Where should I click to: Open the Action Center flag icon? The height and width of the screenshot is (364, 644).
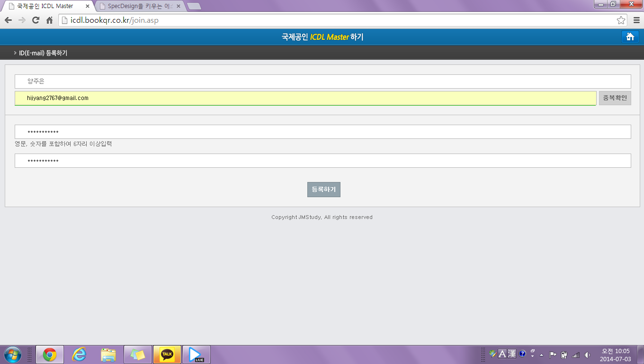point(553,355)
